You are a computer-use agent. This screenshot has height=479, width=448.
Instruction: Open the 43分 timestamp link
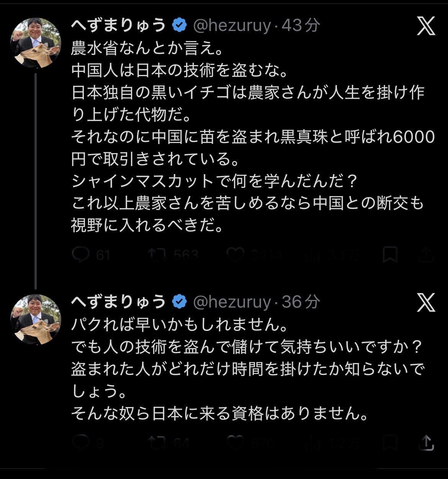(301, 26)
